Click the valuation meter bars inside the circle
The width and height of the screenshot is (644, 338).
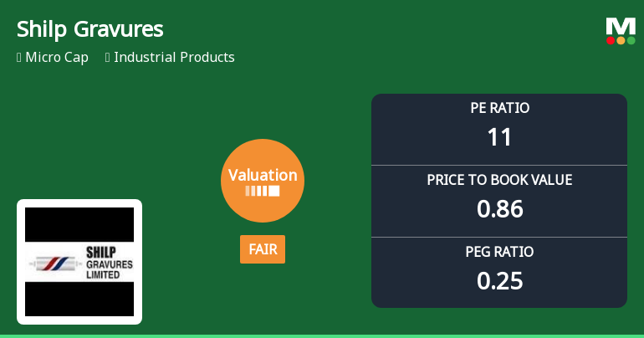tap(263, 192)
